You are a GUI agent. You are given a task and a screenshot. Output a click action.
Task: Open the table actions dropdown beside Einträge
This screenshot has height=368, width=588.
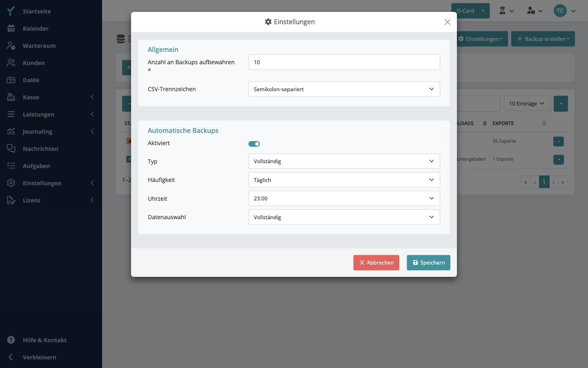coord(561,104)
